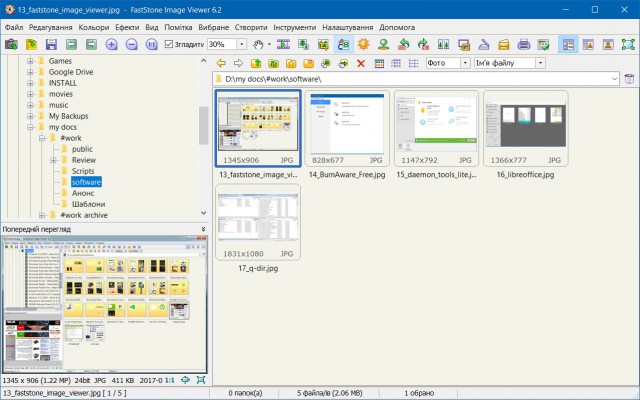Viewport: 640px width, 400px height.
Task: Delete file using red X icon
Action: click(x=361, y=63)
